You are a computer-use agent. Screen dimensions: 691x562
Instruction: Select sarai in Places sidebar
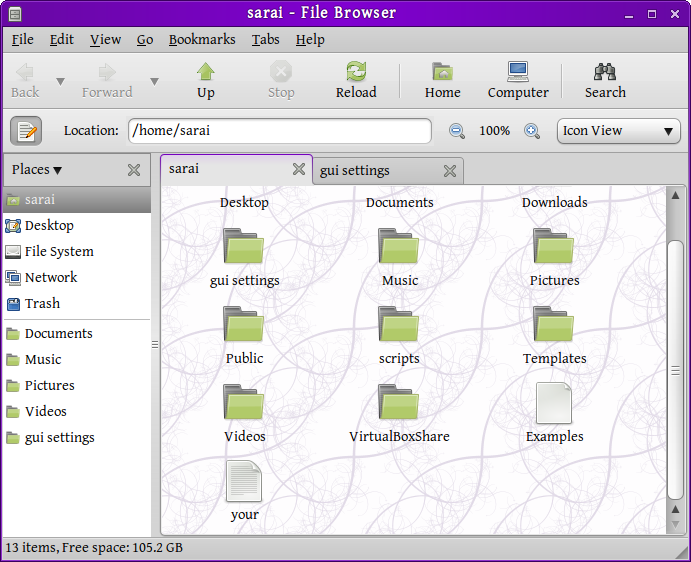point(77,200)
